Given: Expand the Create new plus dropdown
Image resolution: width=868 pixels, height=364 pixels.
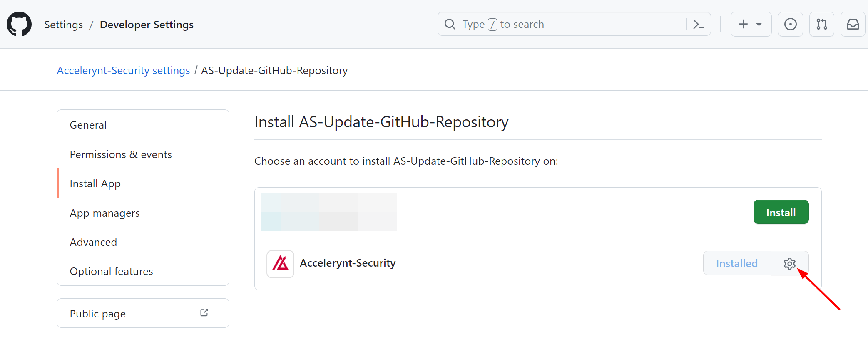Looking at the screenshot, I should (x=751, y=24).
